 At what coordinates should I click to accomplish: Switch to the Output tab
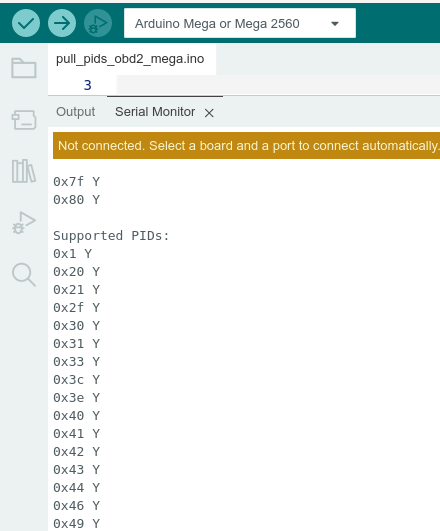click(x=76, y=112)
